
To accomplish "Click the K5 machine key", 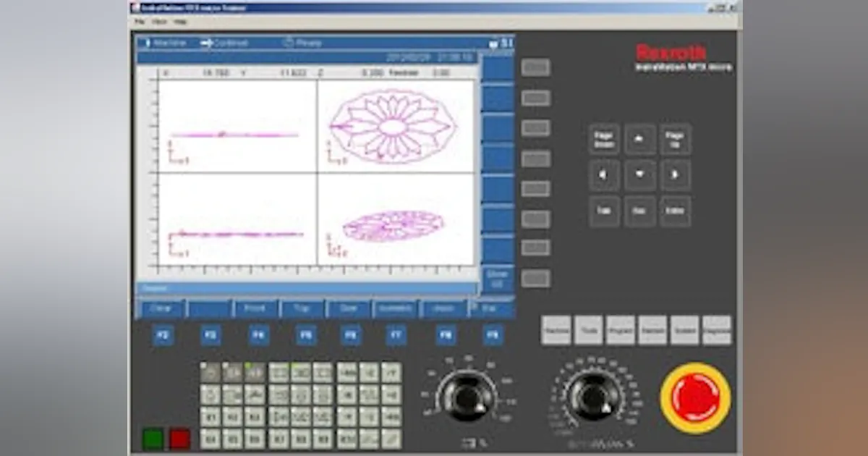I will pyautogui.click(x=232, y=439).
